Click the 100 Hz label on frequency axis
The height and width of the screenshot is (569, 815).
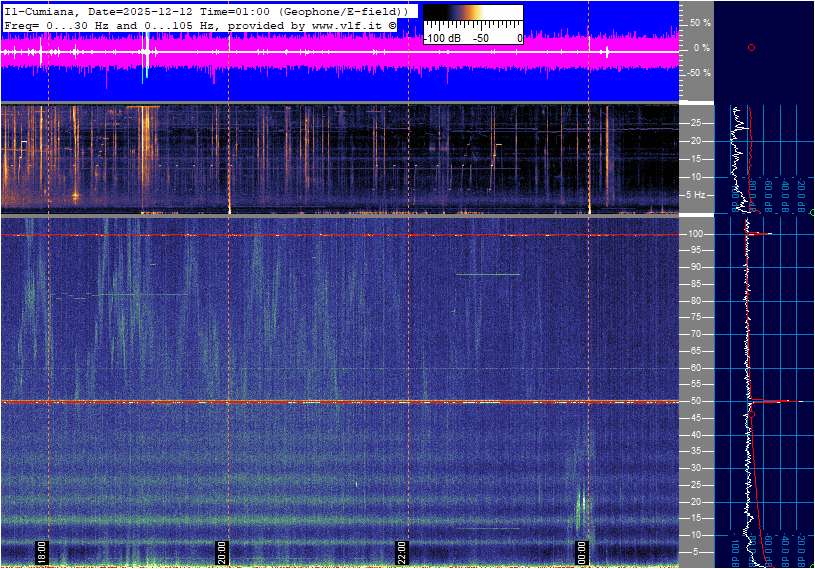pyautogui.click(x=697, y=234)
